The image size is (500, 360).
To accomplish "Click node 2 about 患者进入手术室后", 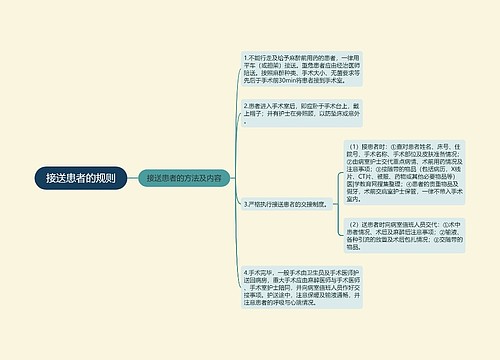I will tap(302, 113).
